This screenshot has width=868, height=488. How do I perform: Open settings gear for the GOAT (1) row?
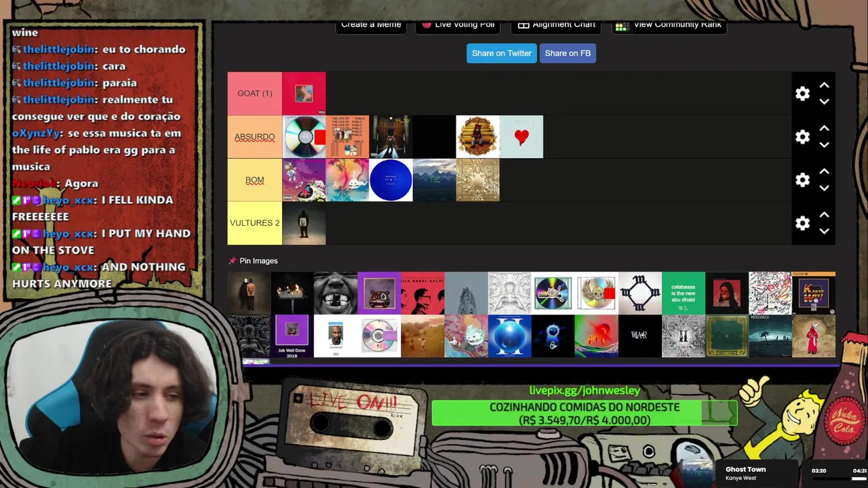802,94
